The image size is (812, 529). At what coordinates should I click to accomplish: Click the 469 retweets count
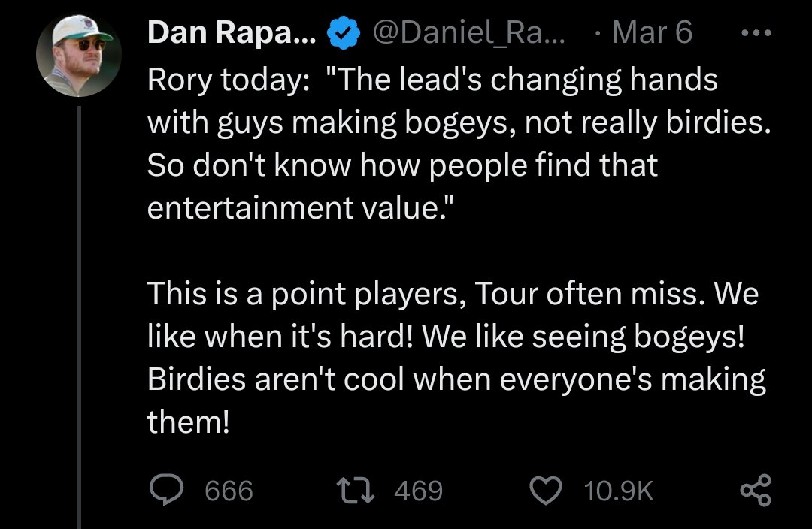coord(418,491)
